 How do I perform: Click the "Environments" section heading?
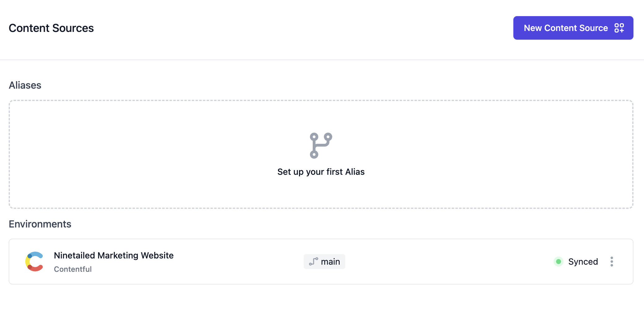[40, 224]
